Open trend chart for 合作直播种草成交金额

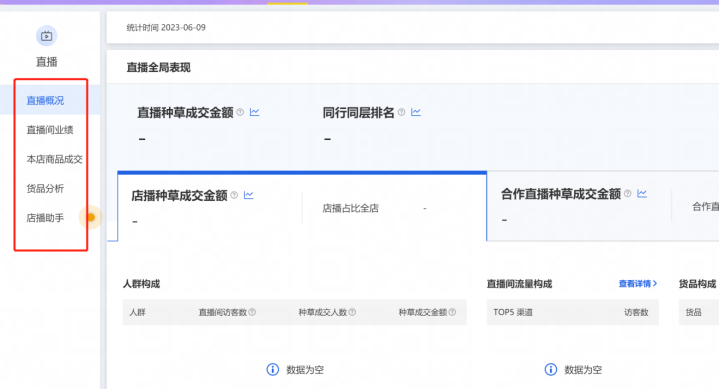pyautogui.click(x=642, y=194)
